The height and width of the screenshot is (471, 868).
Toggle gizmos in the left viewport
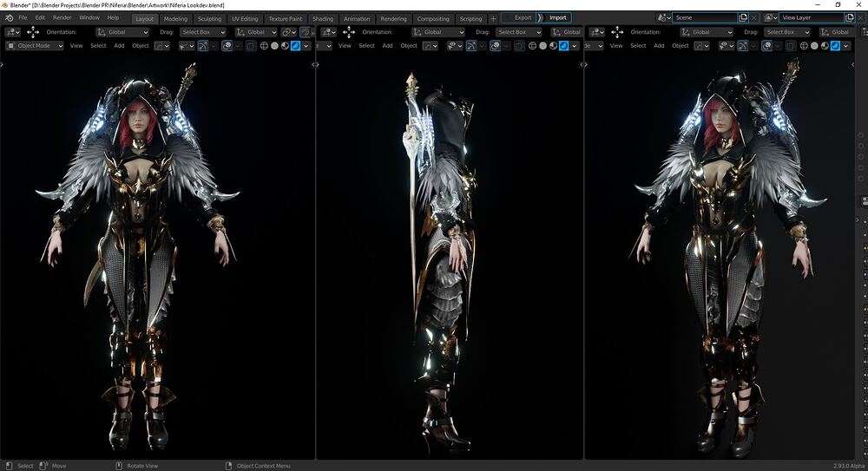pyautogui.click(x=202, y=45)
